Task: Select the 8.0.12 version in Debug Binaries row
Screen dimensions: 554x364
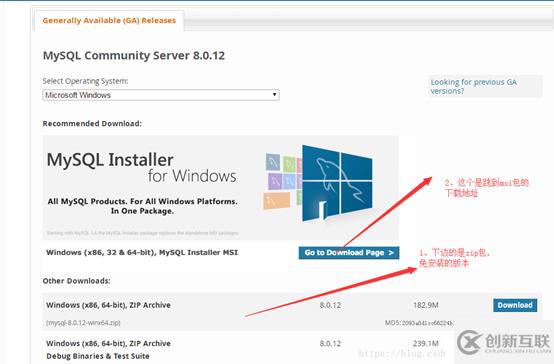Action: point(330,343)
